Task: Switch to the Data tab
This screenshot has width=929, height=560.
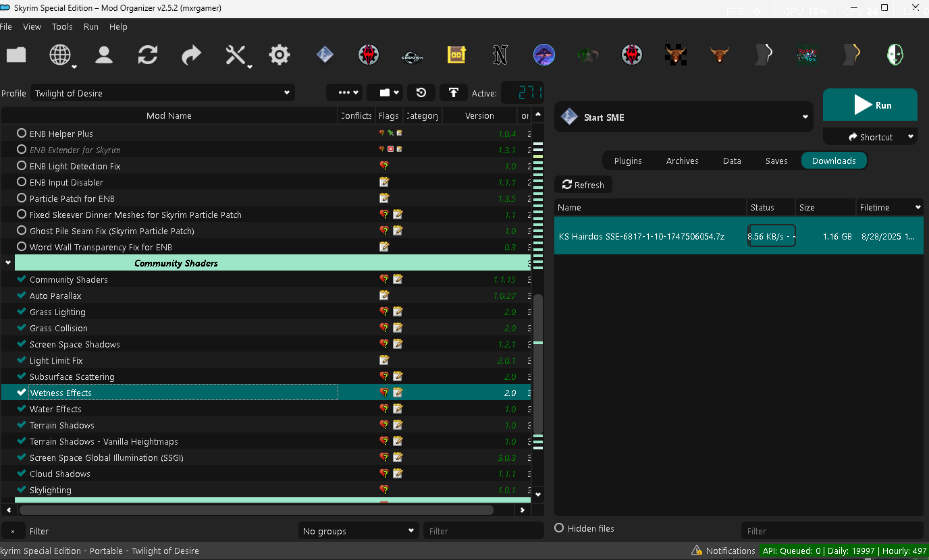Action: (732, 161)
